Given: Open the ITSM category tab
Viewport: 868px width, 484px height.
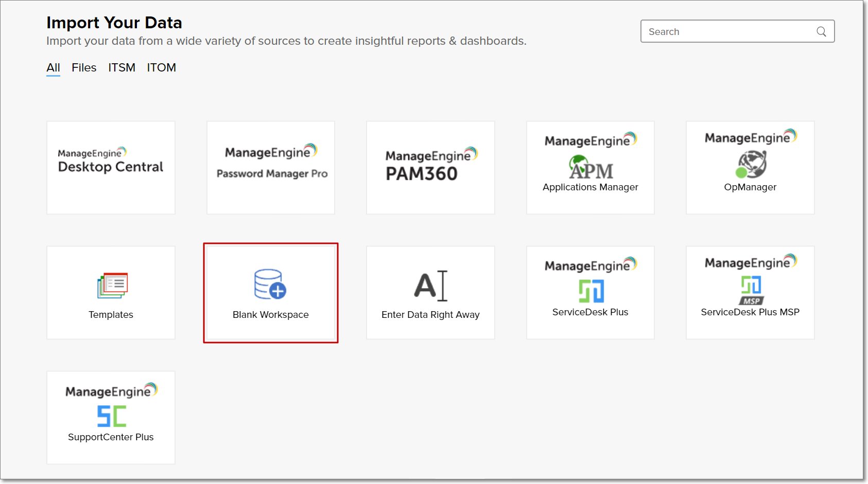Looking at the screenshot, I should [121, 67].
